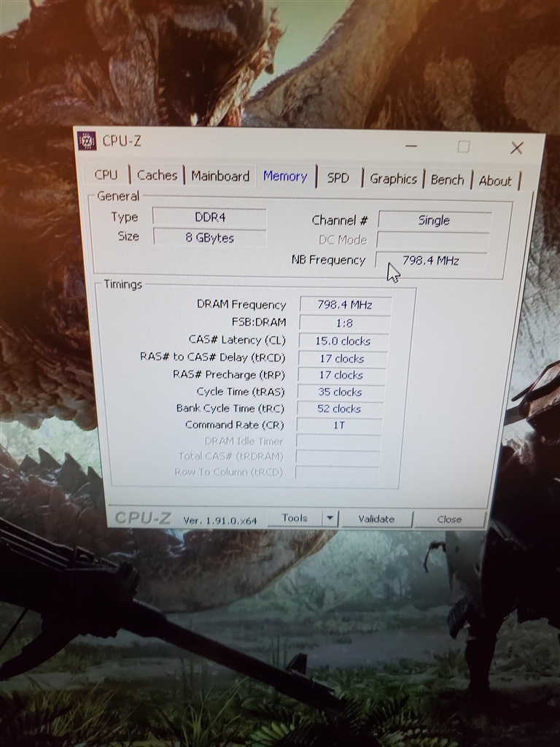Select the 8 GBytes size value
This screenshot has width=560, height=747.
[209, 238]
